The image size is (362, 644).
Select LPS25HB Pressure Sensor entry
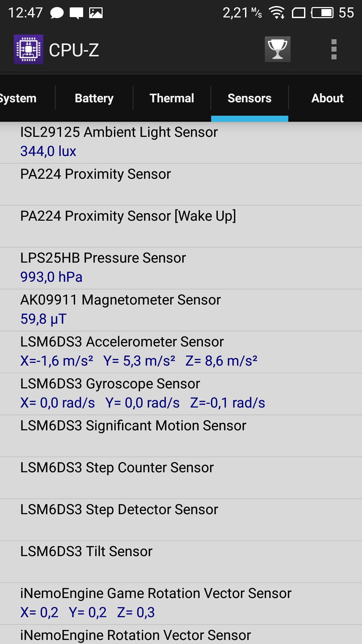[x=181, y=268]
